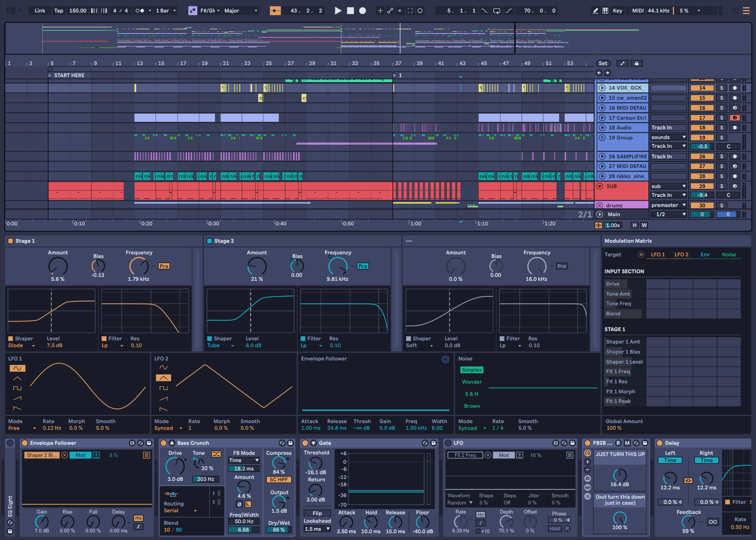756x540 pixels.
Task: Toggle SC HPF switch in Bass Crunch
Action: click(279, 480)
